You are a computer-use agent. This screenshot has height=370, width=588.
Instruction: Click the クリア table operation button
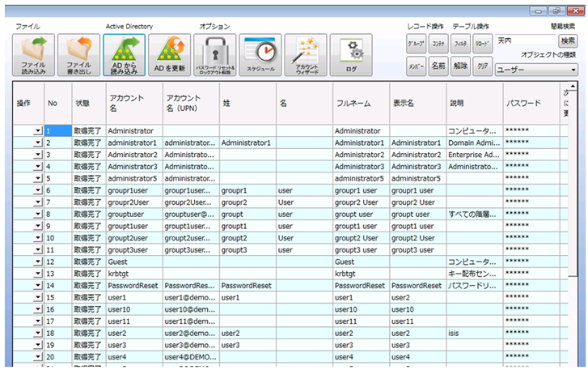click(482, 66)
